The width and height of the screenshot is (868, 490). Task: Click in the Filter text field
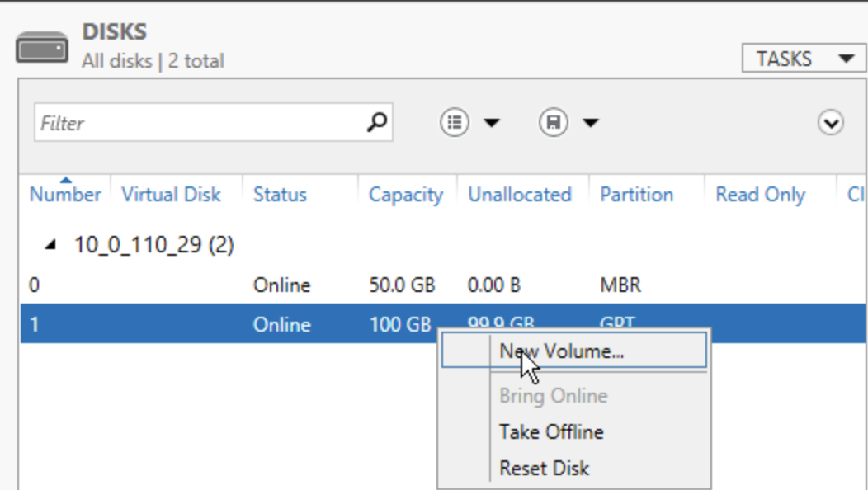[x=198, y=123]
